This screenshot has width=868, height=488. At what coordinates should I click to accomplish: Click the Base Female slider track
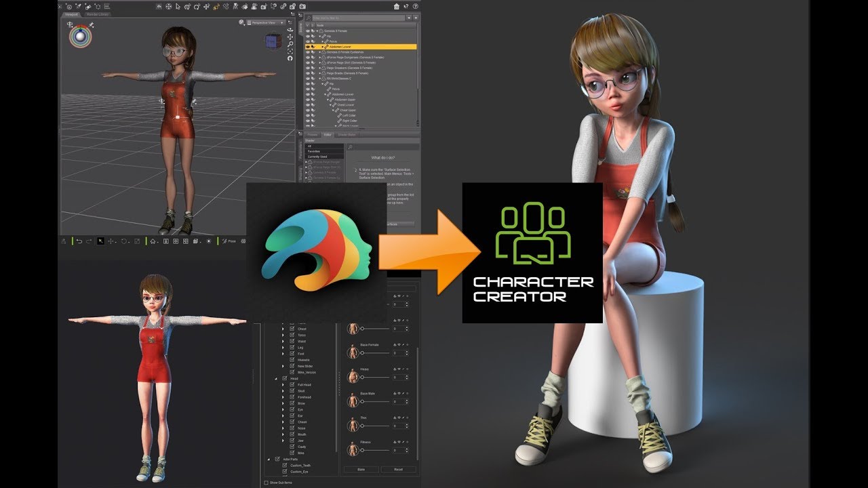coord(376,352)
